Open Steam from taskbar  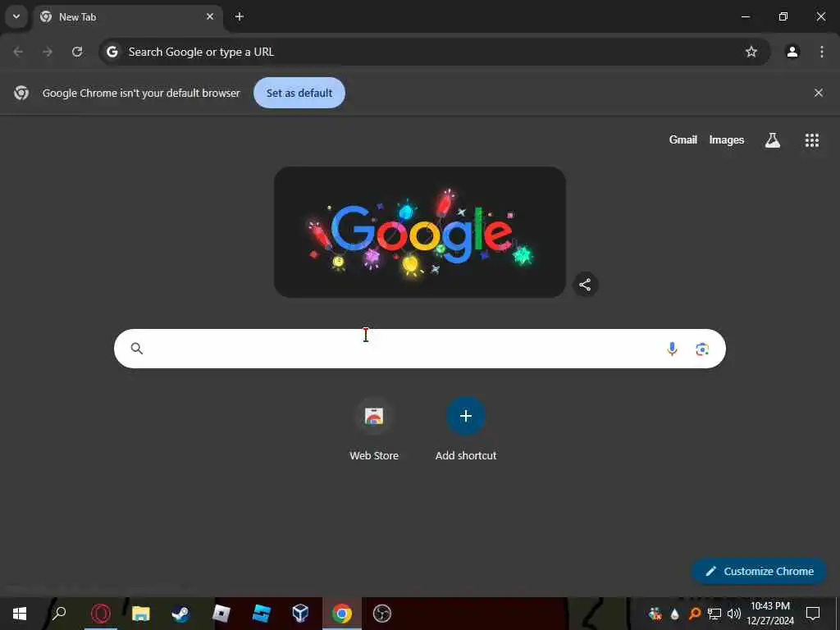[x=180, y=614]
